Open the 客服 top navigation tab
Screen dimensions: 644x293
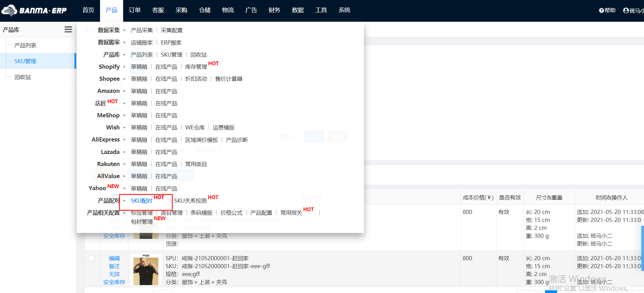click(158, 10)
